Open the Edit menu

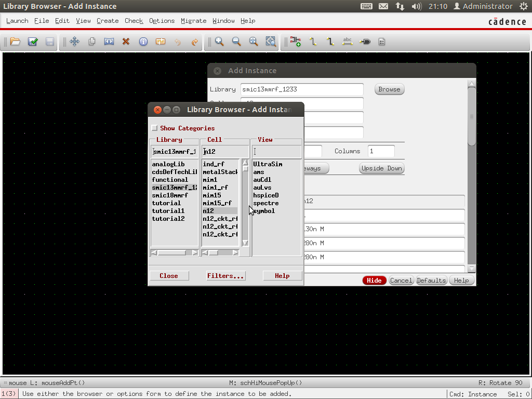click(x=62, y=21)
